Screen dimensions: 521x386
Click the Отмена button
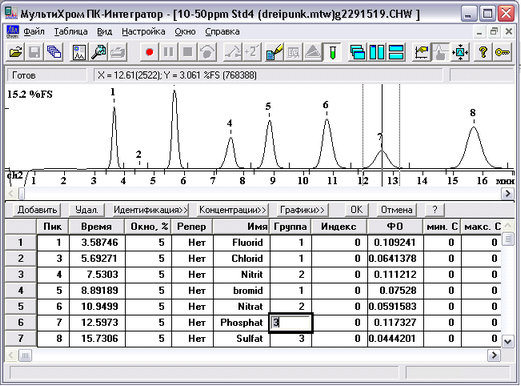[397, 210]
